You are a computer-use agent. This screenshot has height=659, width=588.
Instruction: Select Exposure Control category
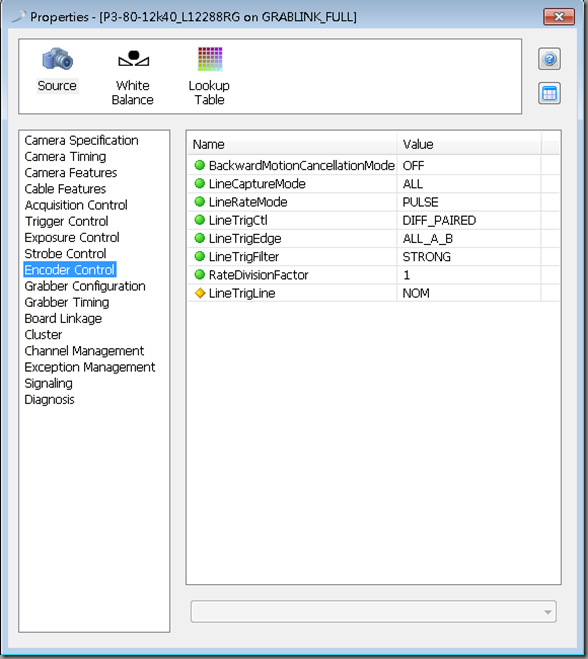pos(72,237)
